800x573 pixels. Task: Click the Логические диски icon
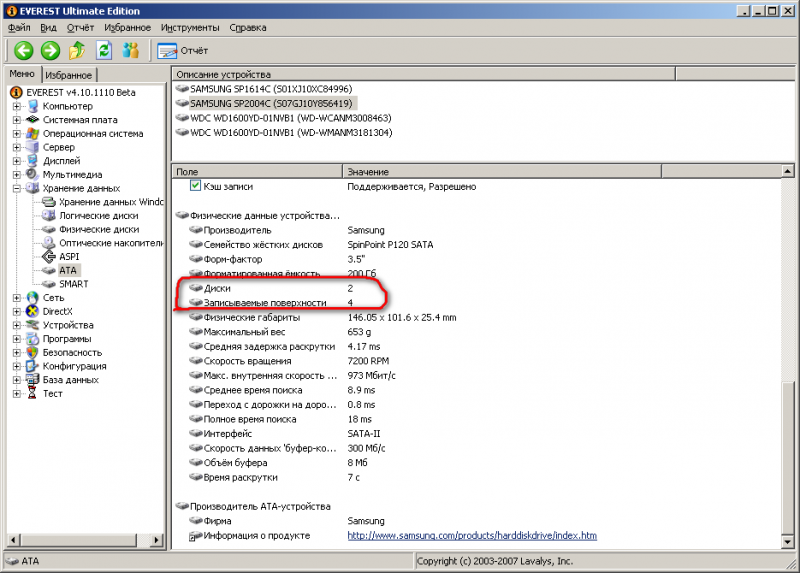(49, 215)
